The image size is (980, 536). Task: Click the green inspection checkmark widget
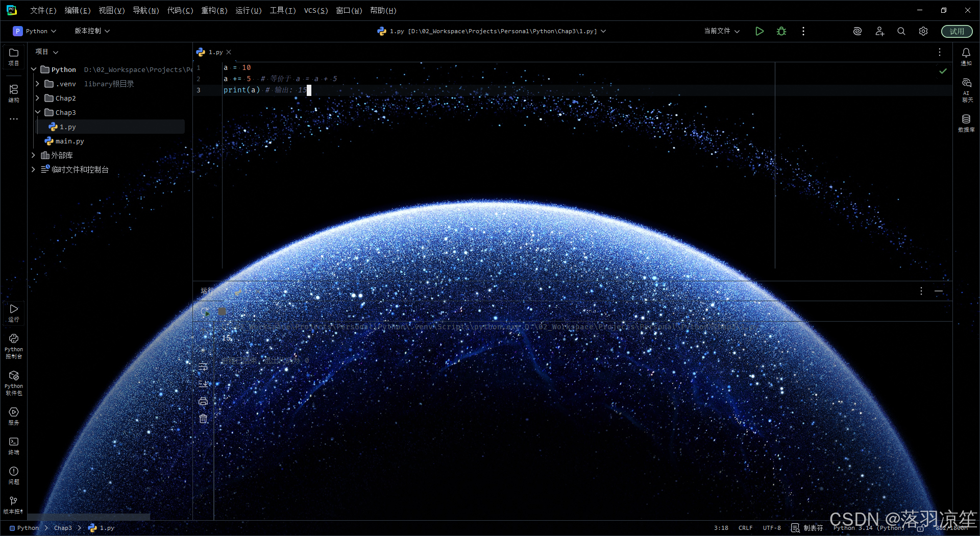[943, 71]
